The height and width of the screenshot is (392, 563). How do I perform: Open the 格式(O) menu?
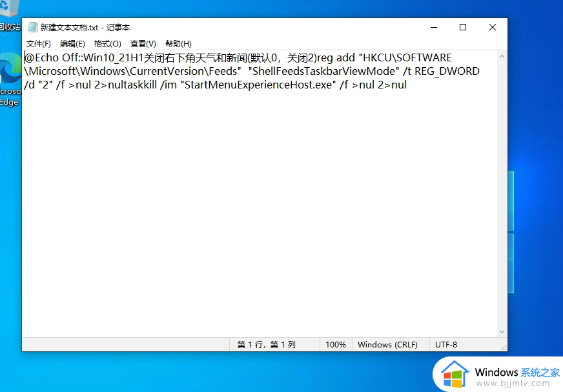pos(107,44)
